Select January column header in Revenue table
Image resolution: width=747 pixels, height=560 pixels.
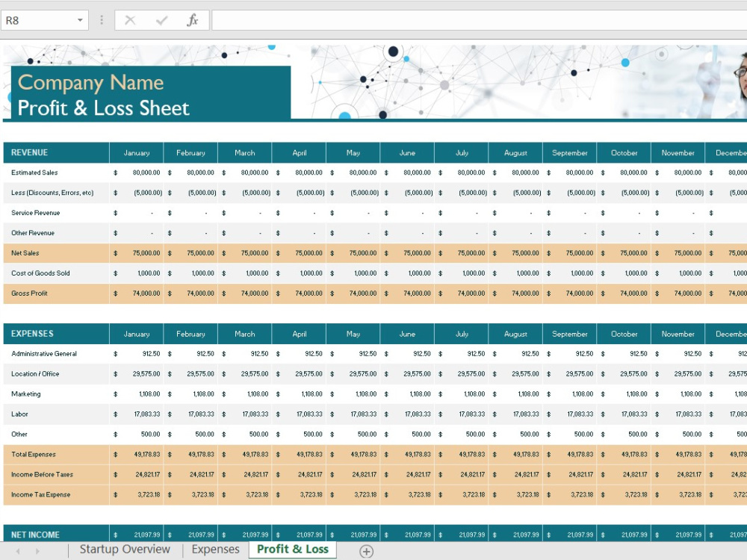click(x=137, y=153)
